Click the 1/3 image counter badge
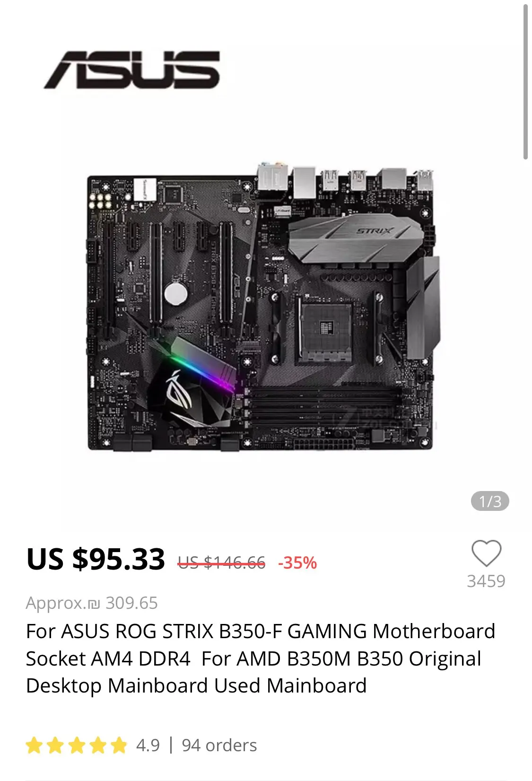532x781 pixels. [490, 501]
